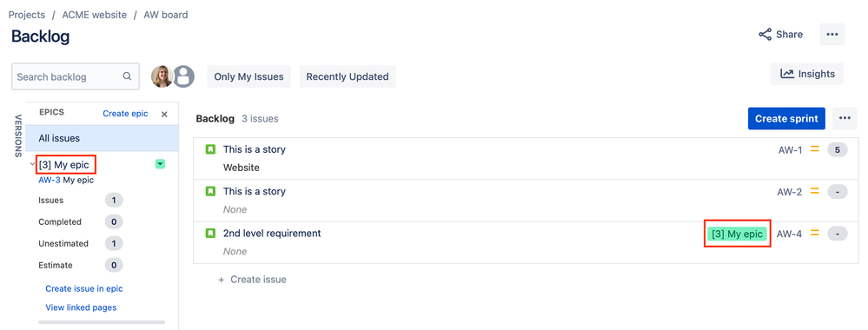Select All issues in epics panel
This screenshot has height=330, width=868.
point(102,138)
